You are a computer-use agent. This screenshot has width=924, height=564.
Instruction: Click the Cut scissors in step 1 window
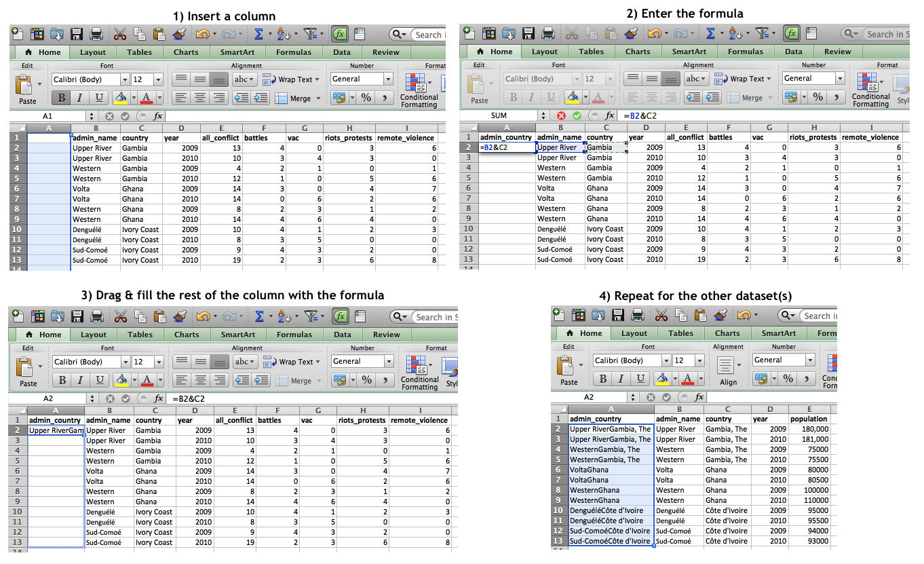tap(120, 33)
